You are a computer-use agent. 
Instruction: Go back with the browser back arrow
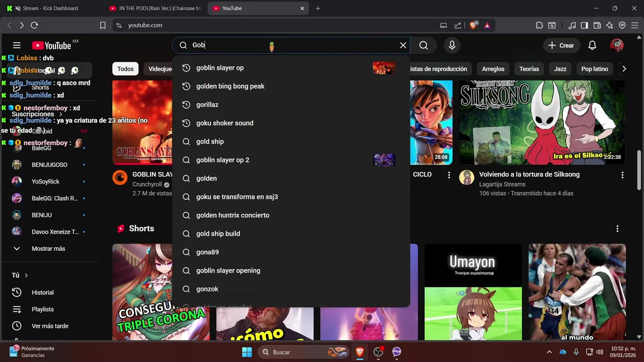pyautogui.click(x=9, y=25)
